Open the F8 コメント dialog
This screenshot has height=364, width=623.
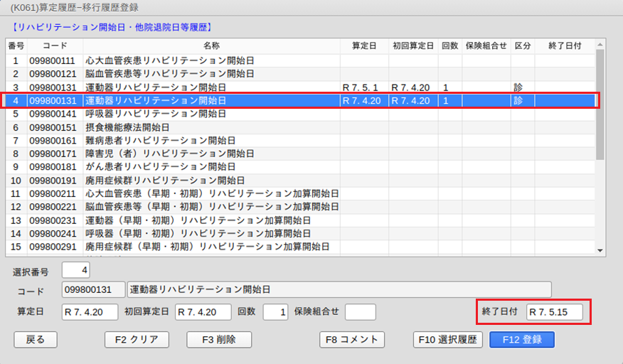click(x=352, y=339)
